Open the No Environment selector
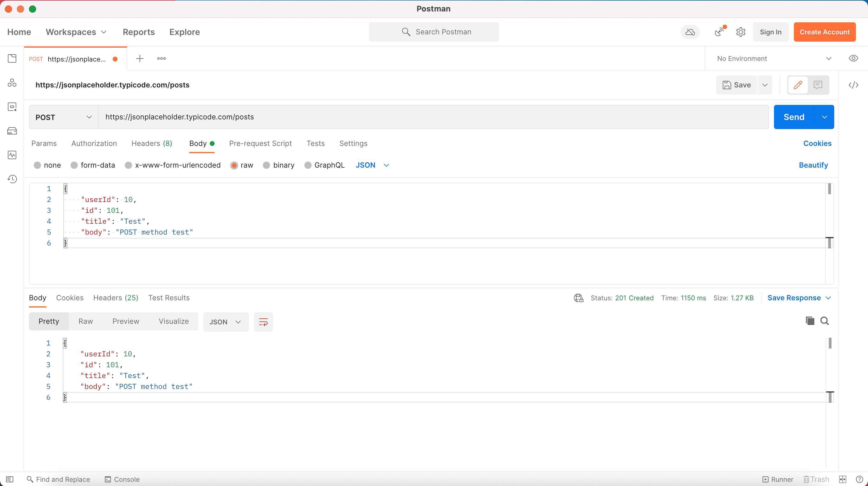868x486 pixels. coord(774,59)
